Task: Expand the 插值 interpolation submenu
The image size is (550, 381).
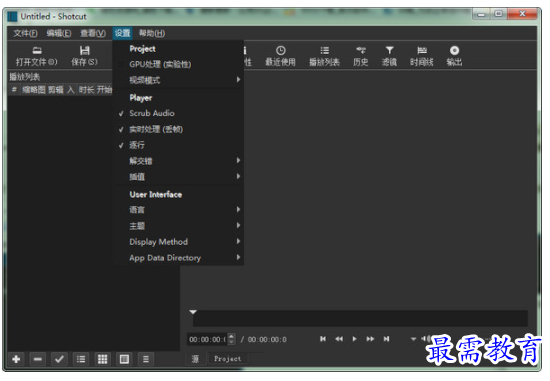Action: (178, 177)
